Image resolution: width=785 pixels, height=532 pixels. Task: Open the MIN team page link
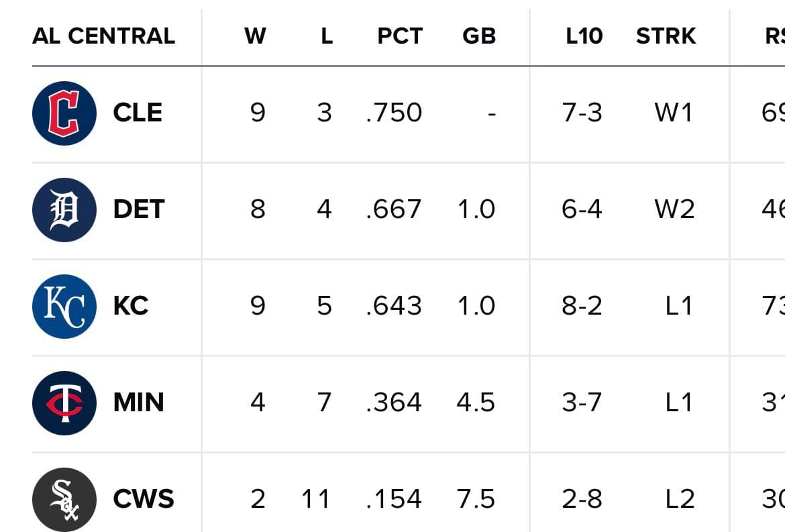coord(139,403)
